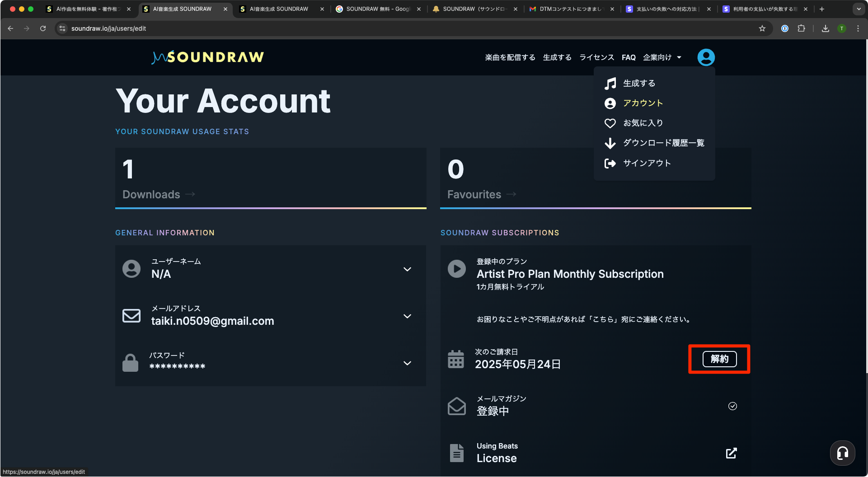Click the SOUNDRAW logo in header

click(x=208, y=57)
